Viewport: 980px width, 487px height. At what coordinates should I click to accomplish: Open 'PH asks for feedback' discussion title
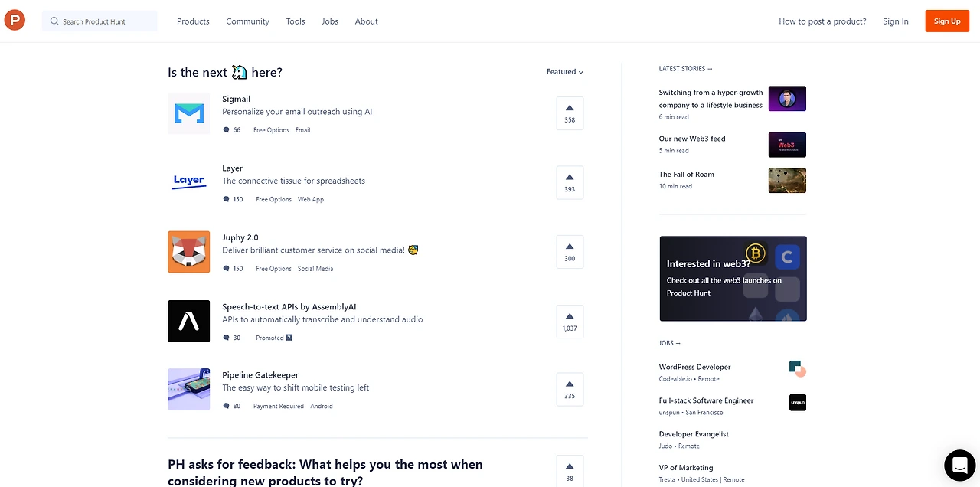pos(325,472)
